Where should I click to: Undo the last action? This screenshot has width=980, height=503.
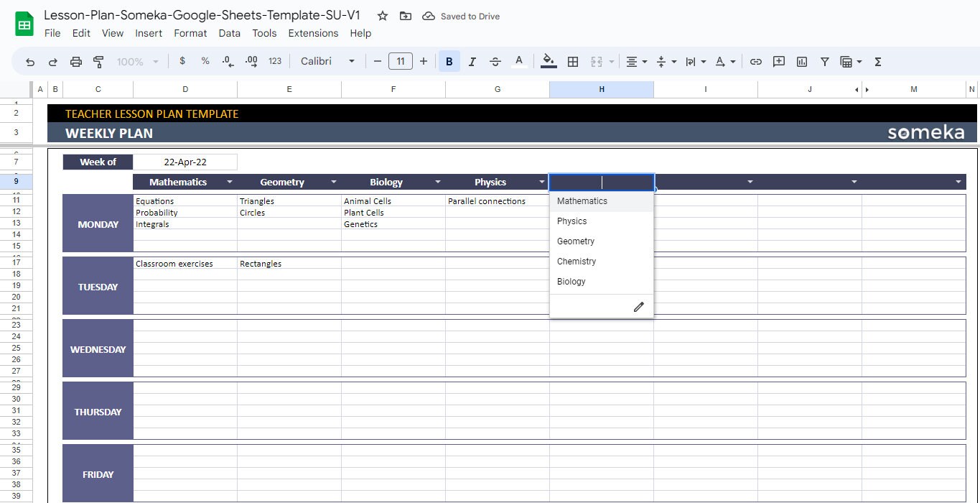pyautogui.click(x=29, y=61)
